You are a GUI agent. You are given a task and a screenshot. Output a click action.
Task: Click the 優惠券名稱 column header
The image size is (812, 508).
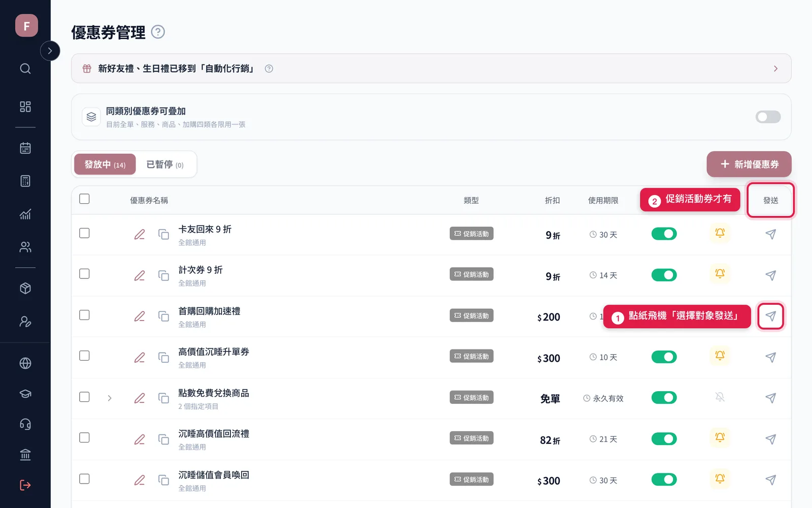click(149, 200)
